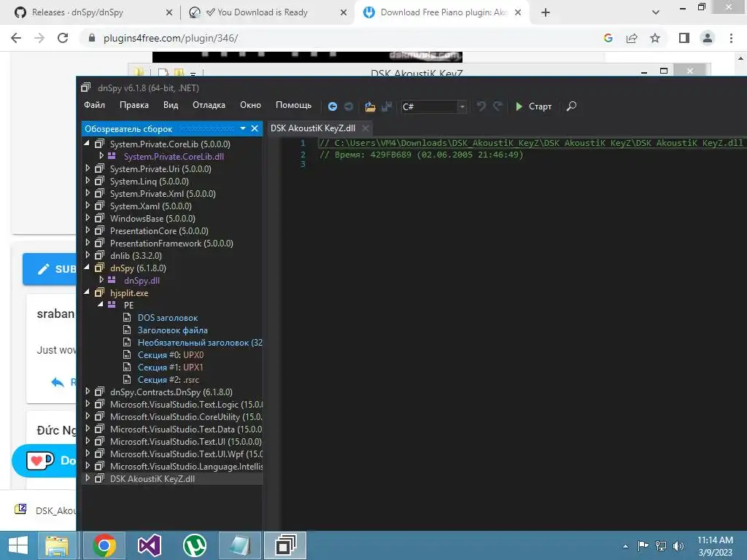
Task: Switch to Releases · dnSpy/dnSpy Chrome tab
Action: pos(77,12)
